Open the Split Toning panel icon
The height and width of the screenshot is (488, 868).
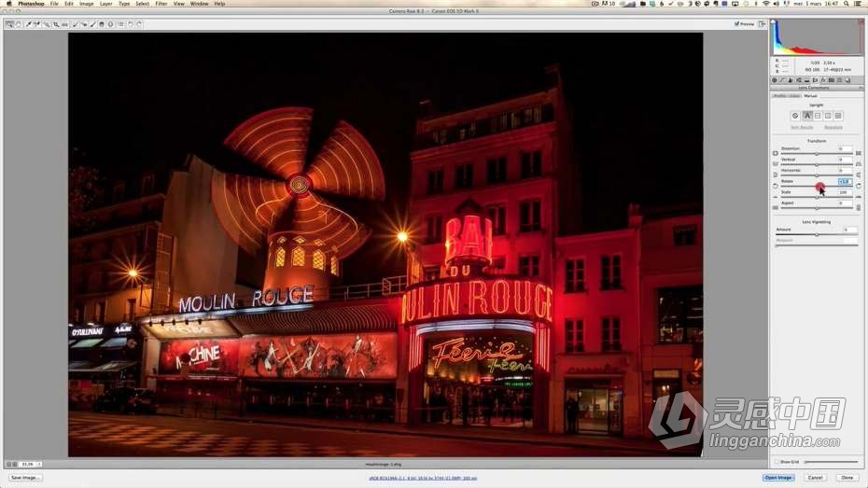(x=806, y=79)
